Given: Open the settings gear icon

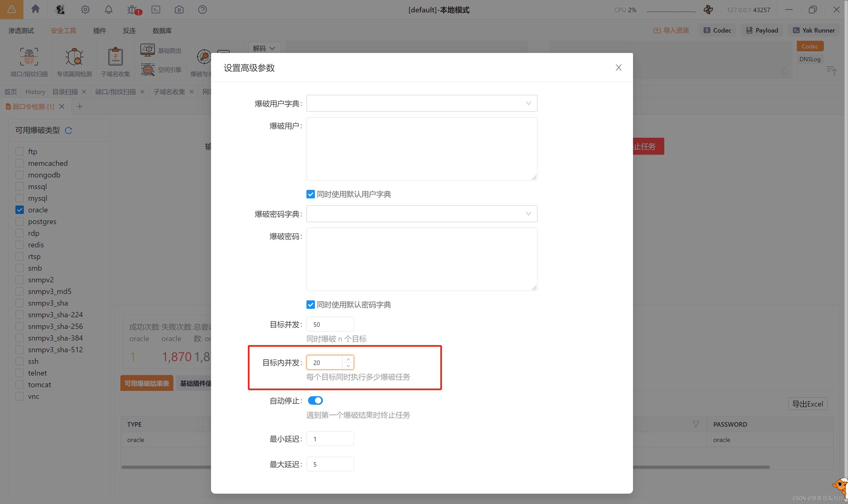Looking at the screenshot, I should click(x=85, y=10).
